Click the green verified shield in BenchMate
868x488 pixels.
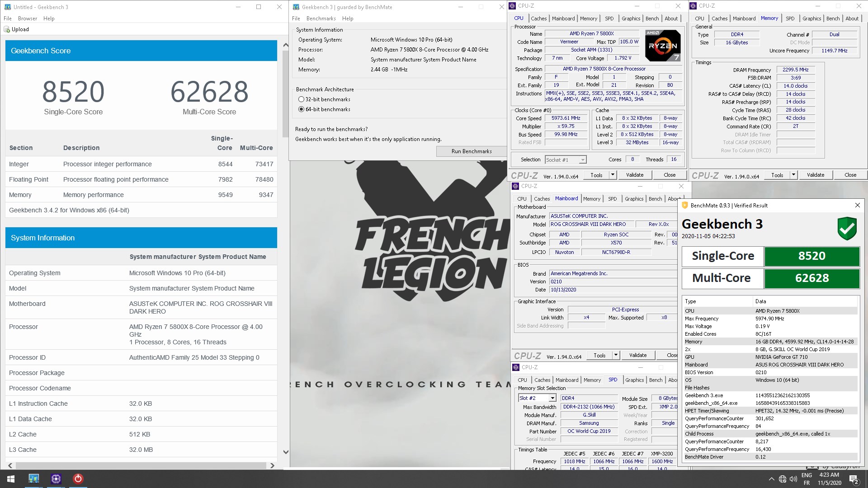(x=847, y=228)
